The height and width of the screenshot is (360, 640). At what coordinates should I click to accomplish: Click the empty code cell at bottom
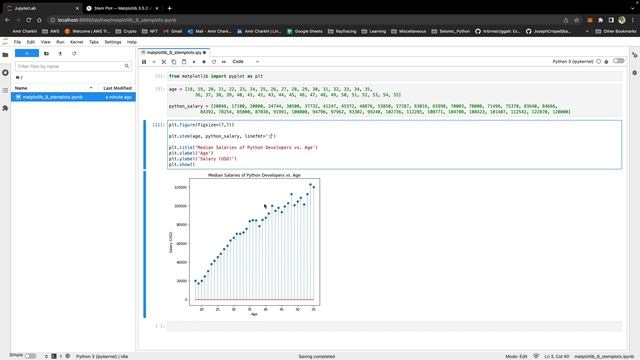pyautogui.click(x=394, y=326)
